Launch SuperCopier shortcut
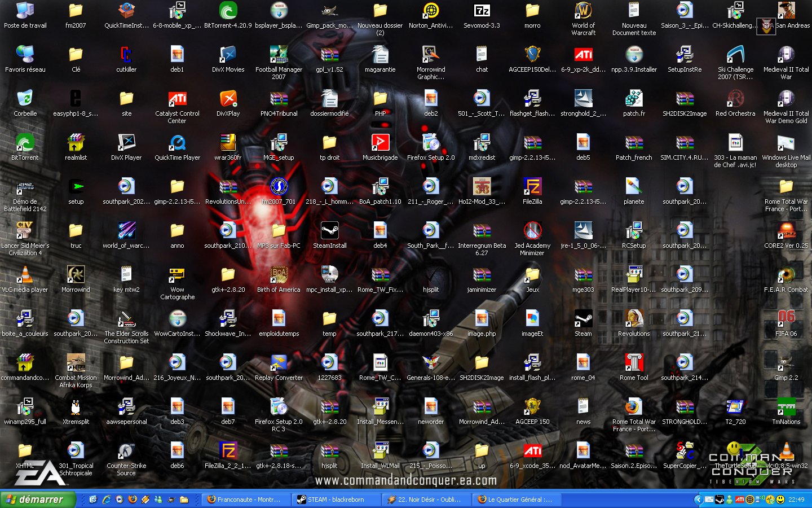This screenshot has width=812, height=508. [685, 456]
